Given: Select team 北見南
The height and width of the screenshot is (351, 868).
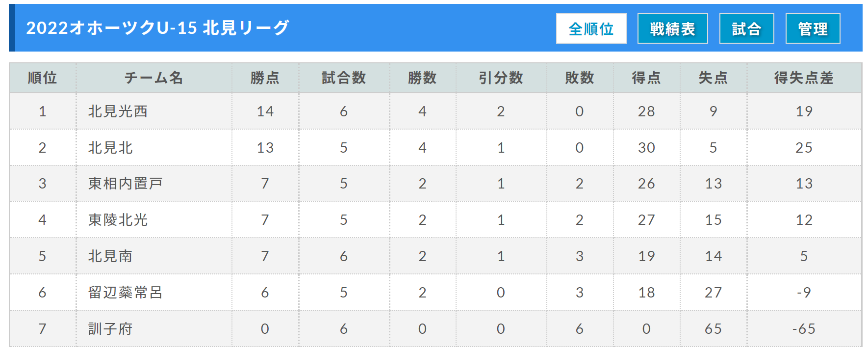Looking at the screenshot, I should point(110,256).
